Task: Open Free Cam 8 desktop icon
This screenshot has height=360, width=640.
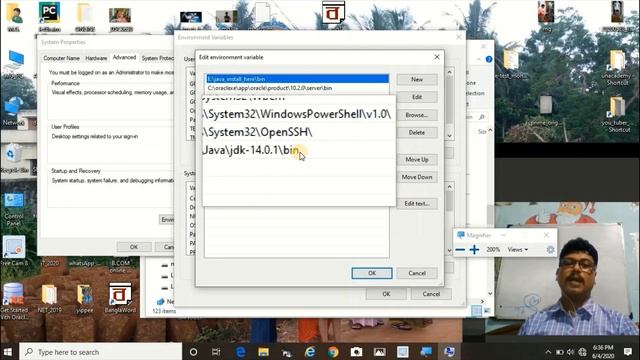Action: [x=14, y=251]
